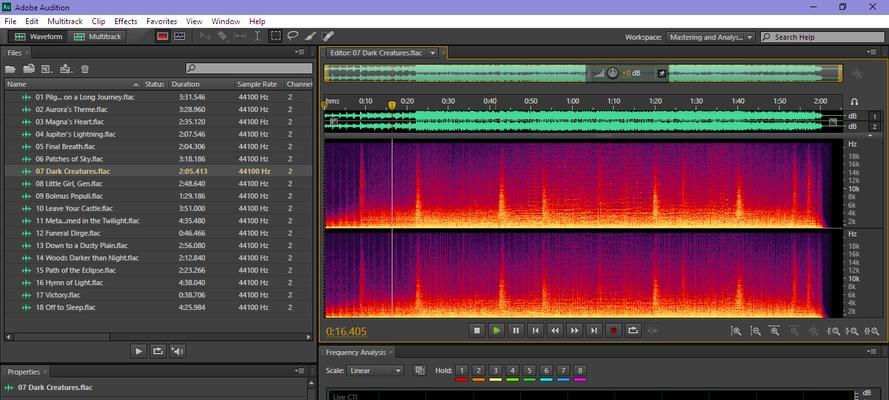Click the yellow playhead marker on timeline
This screenshot has width=889, height=400.
[x=392, y=105]
